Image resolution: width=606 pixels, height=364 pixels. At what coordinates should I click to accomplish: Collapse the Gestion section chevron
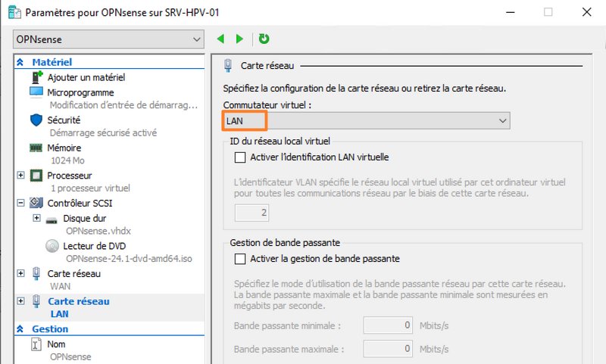pos(20,329)
